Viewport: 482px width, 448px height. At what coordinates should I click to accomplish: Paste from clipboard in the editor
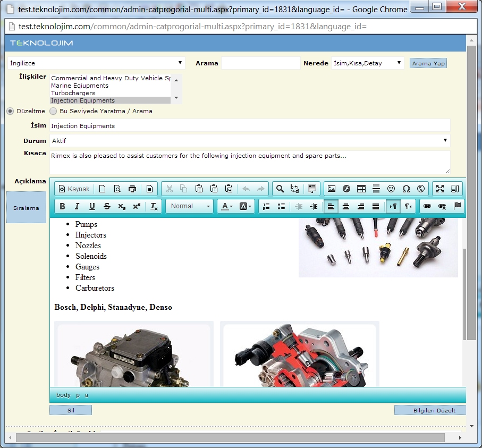pyautogui.click(x=199, y=189)
